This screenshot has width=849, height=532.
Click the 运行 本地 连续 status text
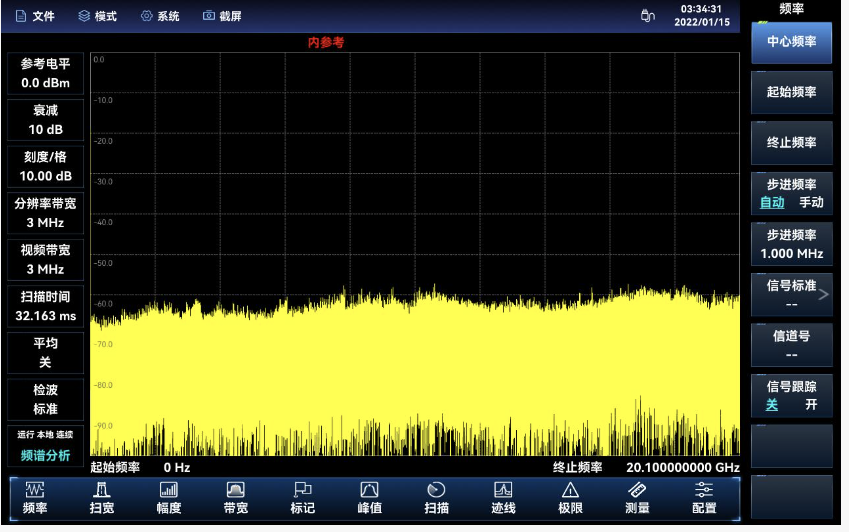click(x=45, y=435)
